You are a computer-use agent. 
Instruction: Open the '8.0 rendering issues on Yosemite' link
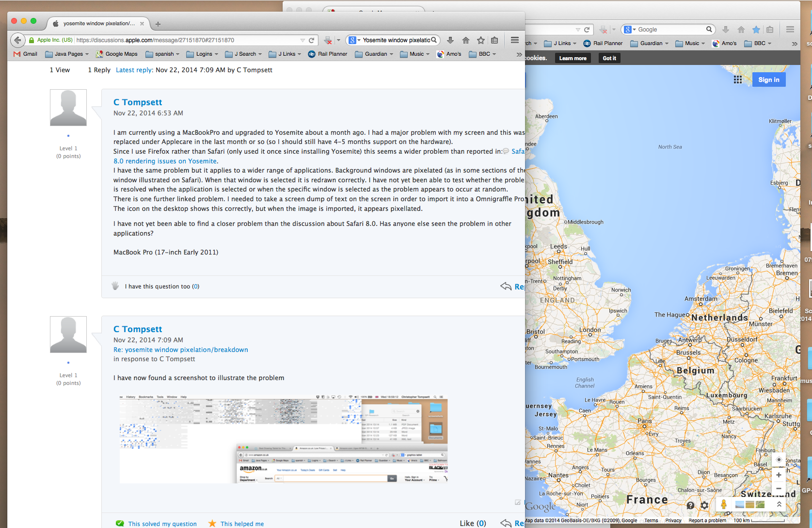point(165,161)
